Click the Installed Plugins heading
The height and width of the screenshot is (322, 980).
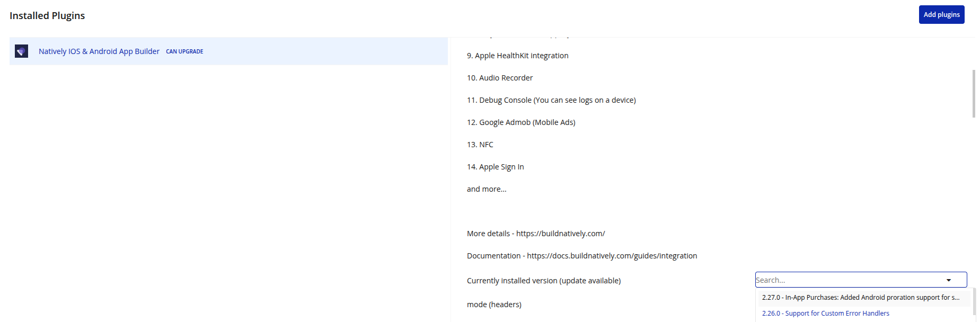point(47,16)
